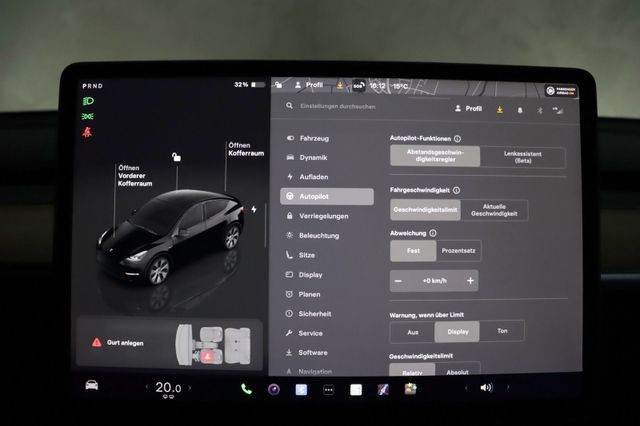Tap the lightning charge port icon
640x426 pixels.
254,210
